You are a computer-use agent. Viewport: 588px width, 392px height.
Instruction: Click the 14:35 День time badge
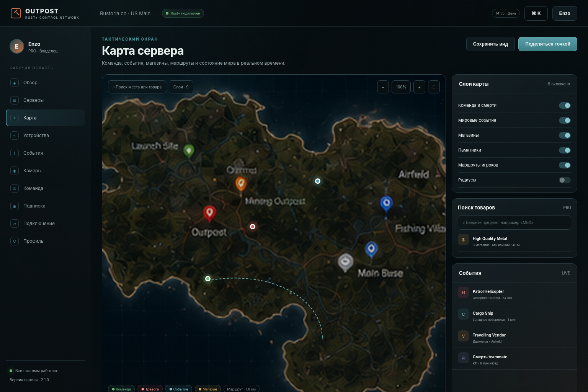(506, 13)
